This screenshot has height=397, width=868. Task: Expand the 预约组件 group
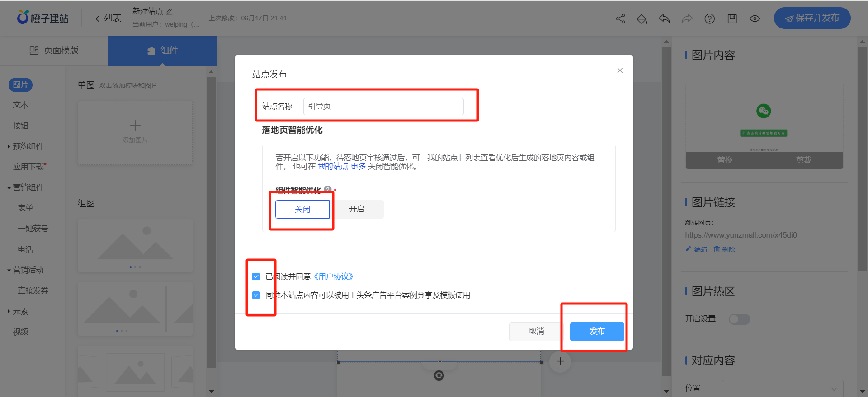click(x=26, y=146)
